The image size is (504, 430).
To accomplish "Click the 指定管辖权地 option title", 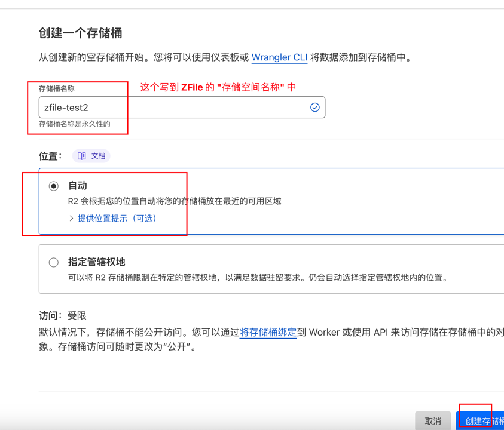I will [x=96, y=262].
